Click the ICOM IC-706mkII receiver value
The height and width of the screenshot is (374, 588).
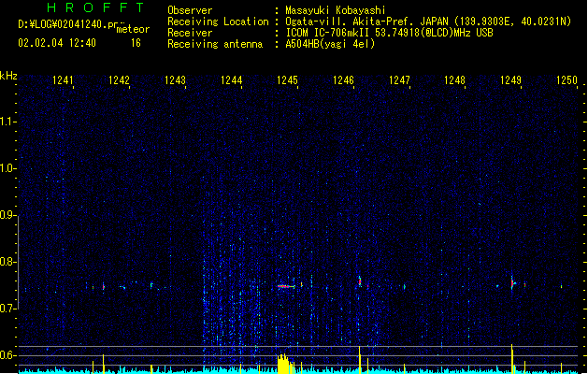tap(389, 33)
